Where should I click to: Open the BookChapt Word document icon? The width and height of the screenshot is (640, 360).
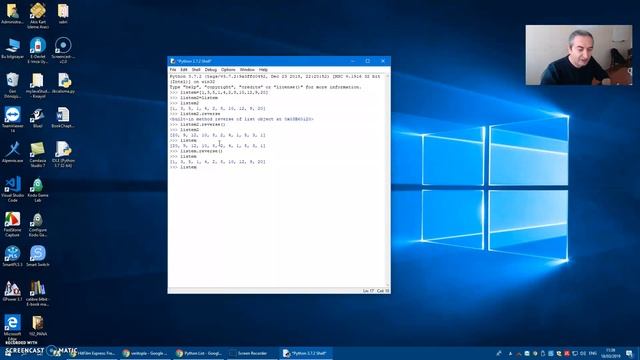pyautogui.click(x=63, y=118)
